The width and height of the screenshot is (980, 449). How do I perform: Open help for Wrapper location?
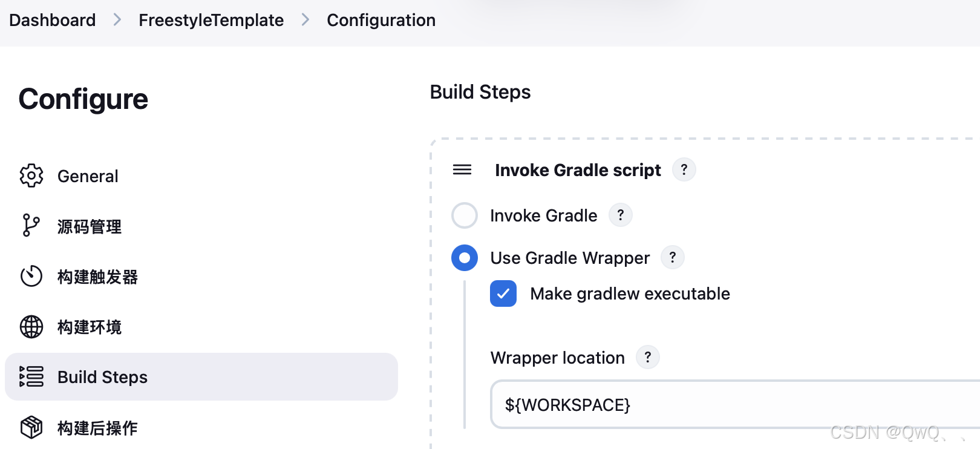[648, 357]
